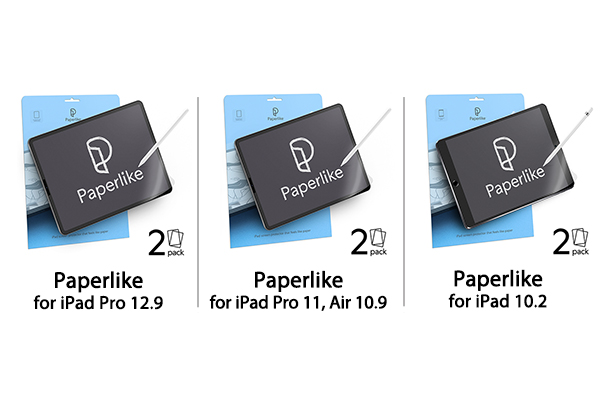The width and height of the screenshot is (600, 400).
Task: Select the iPad Pro 11 product image
Action: tap(306, 171)
